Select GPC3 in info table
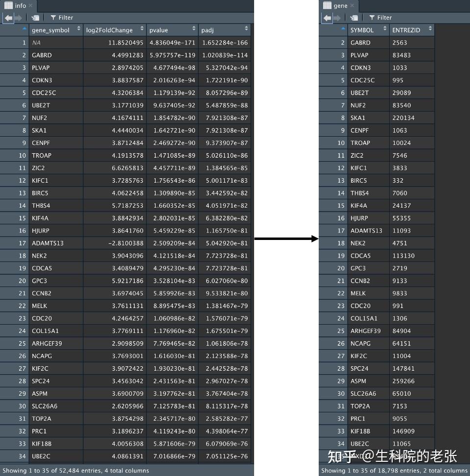Viewport: 470px width, 476px height. pos(40,281)
